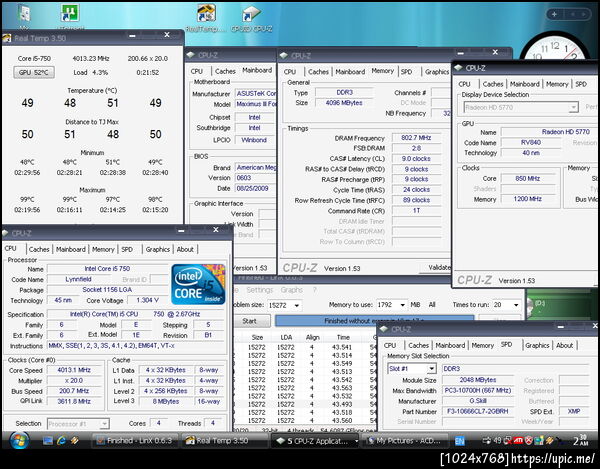Viewport: 600px width, 469px height.
Task: Click the 4013.23 MHz reading in Real Temp
Action: point(91,59)
